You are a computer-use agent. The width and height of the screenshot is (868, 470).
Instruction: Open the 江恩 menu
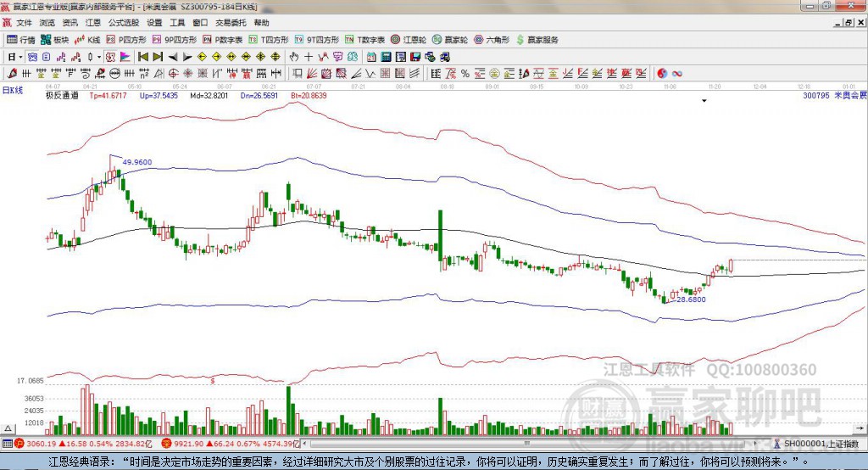[x=93, y=23]
